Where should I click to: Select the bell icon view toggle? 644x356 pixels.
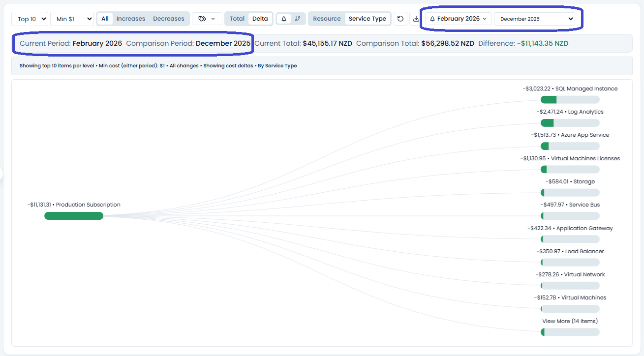284,19
